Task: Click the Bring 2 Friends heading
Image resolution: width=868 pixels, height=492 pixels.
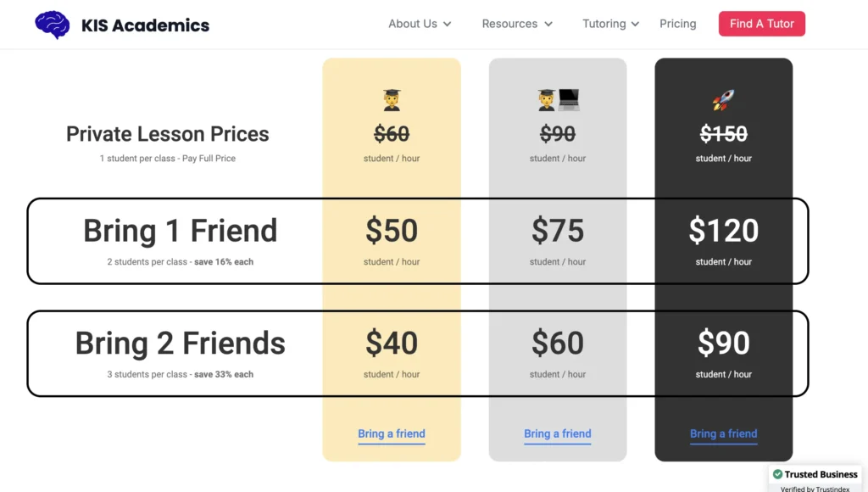Action: (180, 343)
